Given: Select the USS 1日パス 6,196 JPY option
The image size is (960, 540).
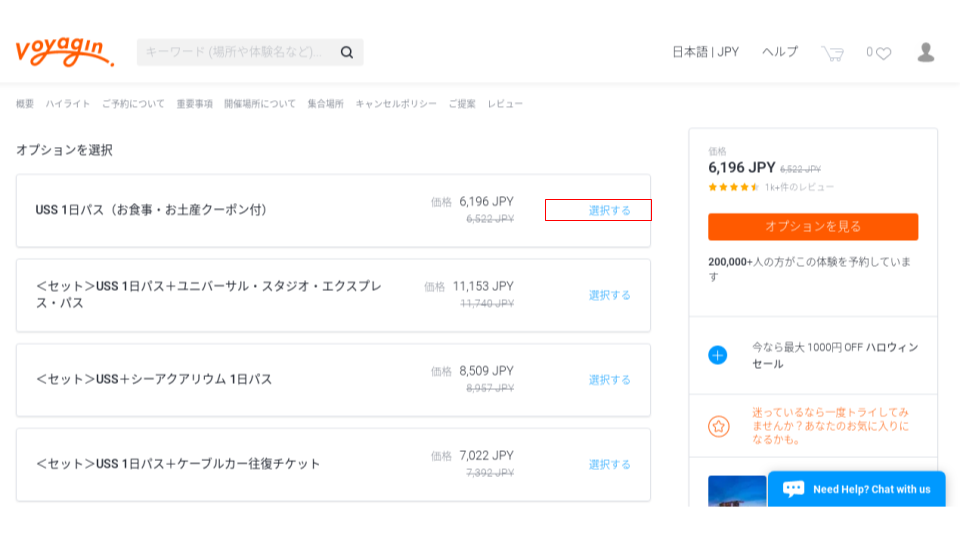Looking at the screenshot, I should click(x=609, y=211).
